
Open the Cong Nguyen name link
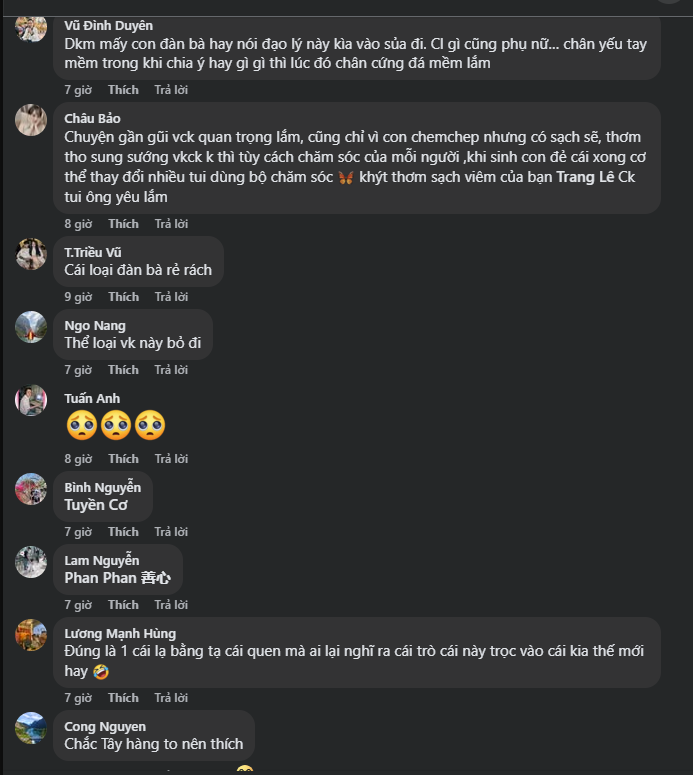click(x=105, y=726)
